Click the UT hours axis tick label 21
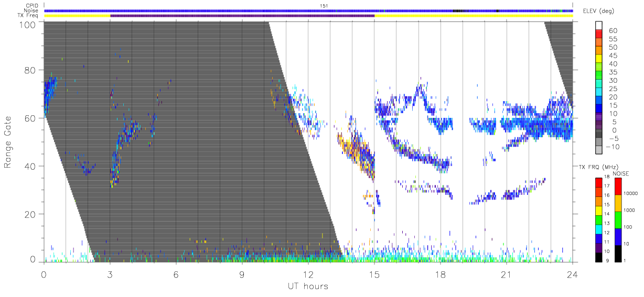The image size is (644, 297). pos(506,274)
